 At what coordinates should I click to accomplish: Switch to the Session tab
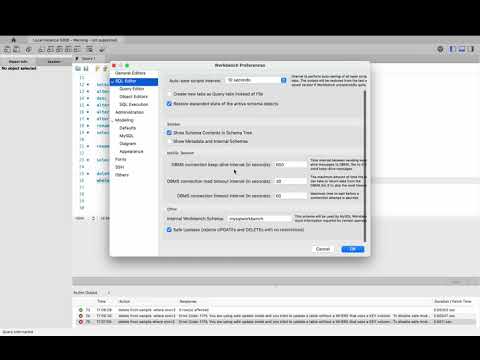pyautogui.click(x=54, y=62)
